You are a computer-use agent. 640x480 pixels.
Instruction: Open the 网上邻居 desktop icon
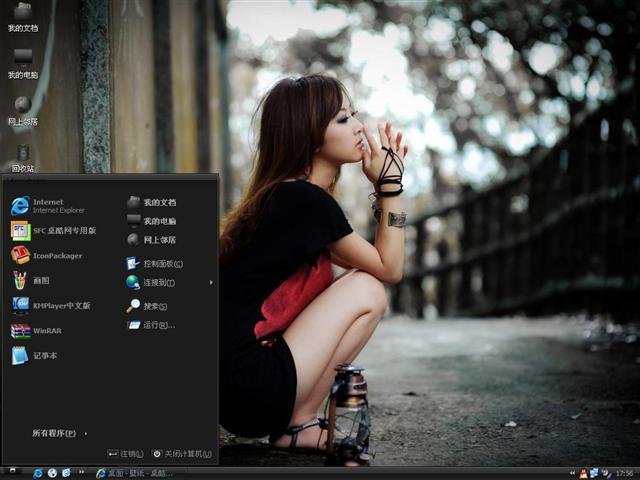tap(23, 111)
